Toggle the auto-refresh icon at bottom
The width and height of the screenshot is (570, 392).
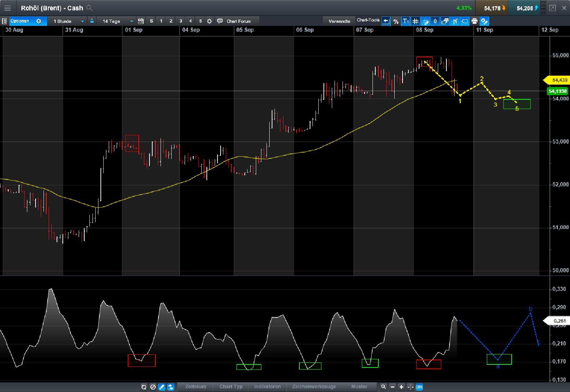pyautogui.click(x=144, y=387)
